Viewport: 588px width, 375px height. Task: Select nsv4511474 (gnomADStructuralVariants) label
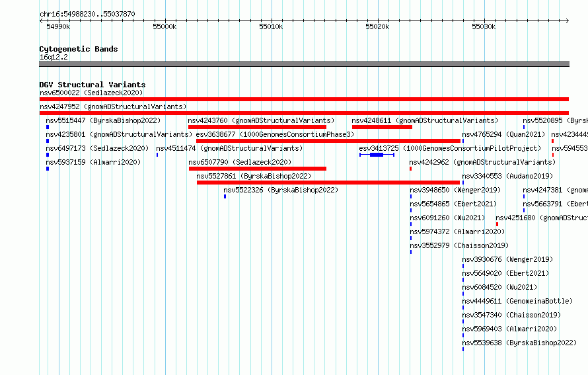click(x=229, y=148)
